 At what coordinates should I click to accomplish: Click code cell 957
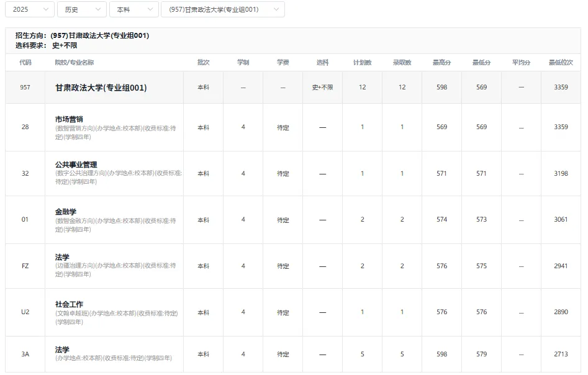[25, 88]
